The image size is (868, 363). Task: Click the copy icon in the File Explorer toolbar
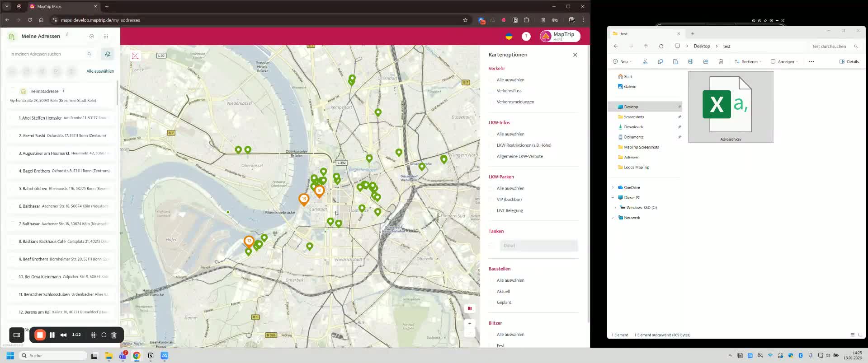click(660, 61)
